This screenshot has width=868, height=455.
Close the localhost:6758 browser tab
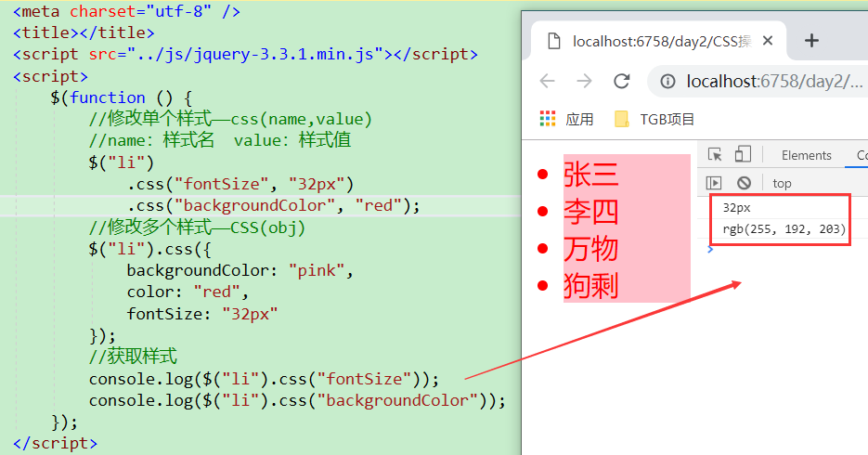click(x=767, y=41)
